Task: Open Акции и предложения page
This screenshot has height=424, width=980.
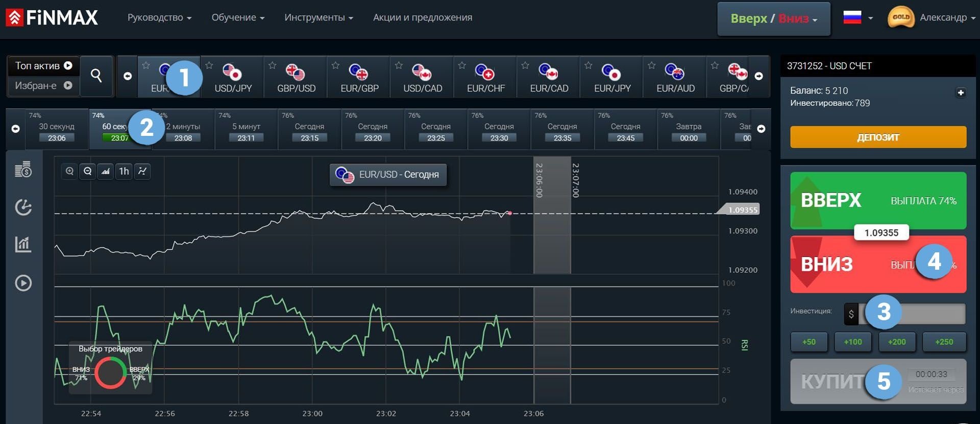Action: (423, 17)
